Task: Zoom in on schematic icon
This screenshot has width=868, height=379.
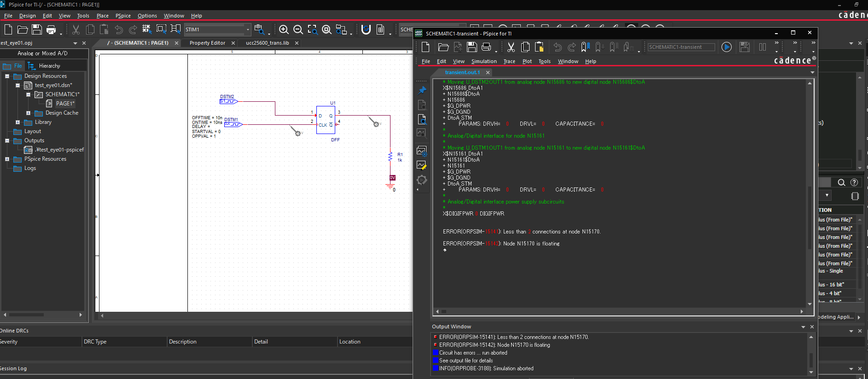Action: (284, 29)
